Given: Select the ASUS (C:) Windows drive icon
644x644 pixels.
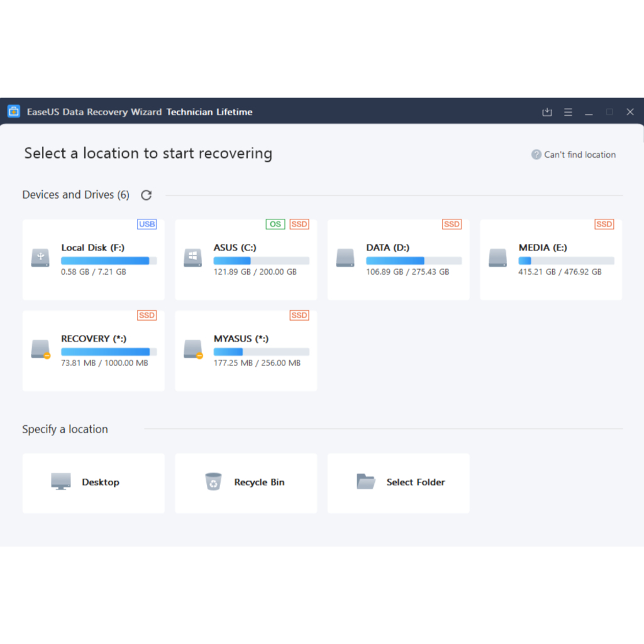Looking at the screenshot, I should click(192, 257).
